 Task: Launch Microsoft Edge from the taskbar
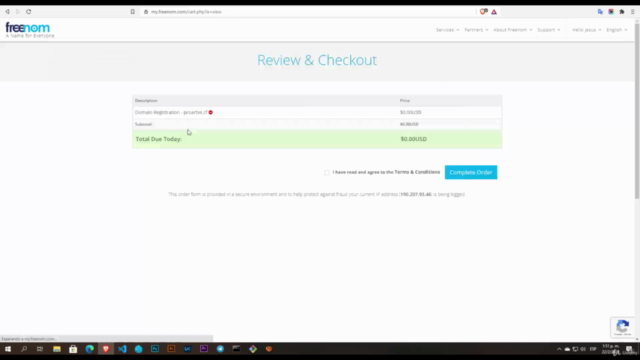(89, 349)
